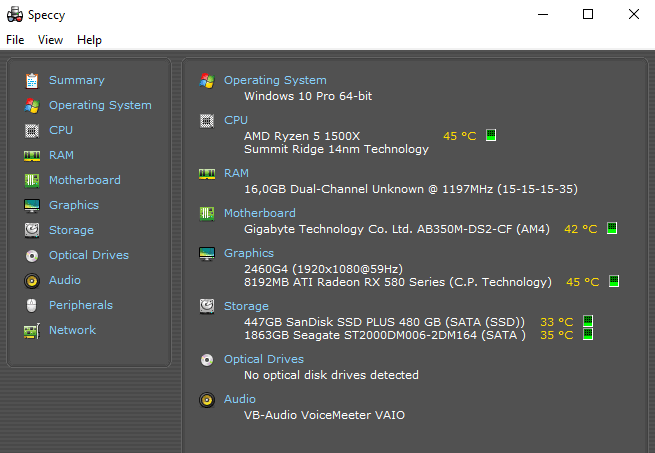Click the Windows flag icon in the sidebar
The height and width of the screenshot is (453, 655).
32,105
